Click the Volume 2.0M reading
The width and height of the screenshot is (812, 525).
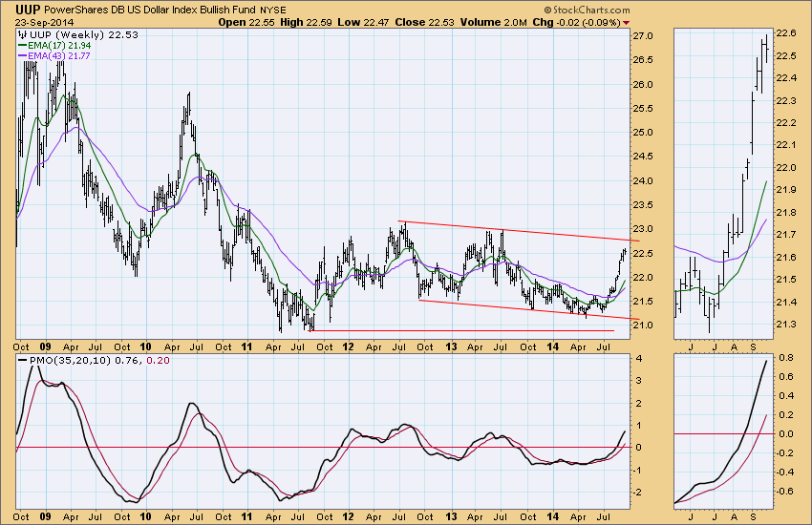(493, 22)
